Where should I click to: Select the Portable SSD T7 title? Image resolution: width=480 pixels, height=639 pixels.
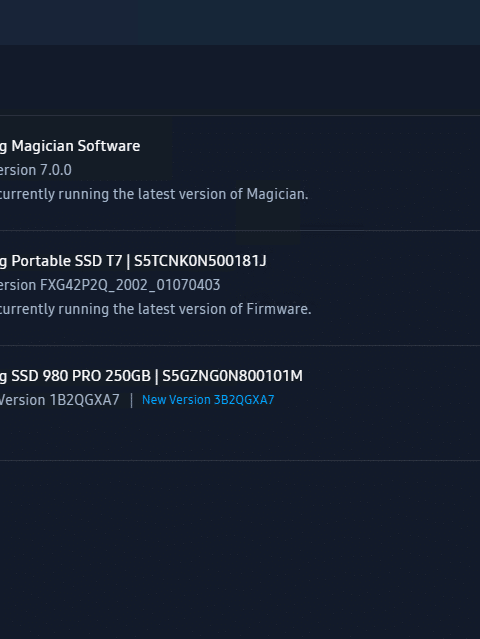[x=61, y=261]
